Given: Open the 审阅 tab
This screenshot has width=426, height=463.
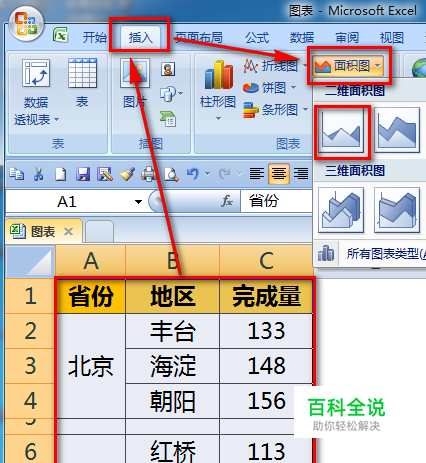Looking at the screenshot, I should pyautogui.click(x=347, y=37).
